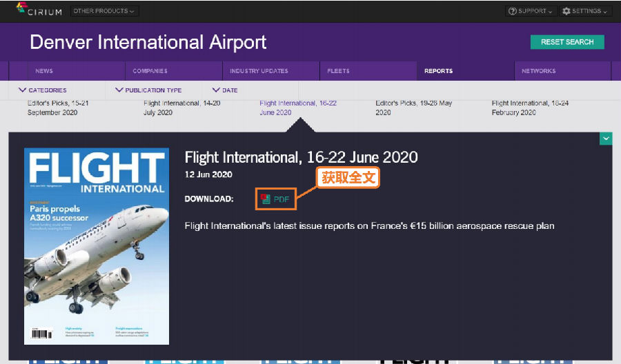Click the Settings gear icon
This screenshot has width=621, height=364.
pos(566,11)
